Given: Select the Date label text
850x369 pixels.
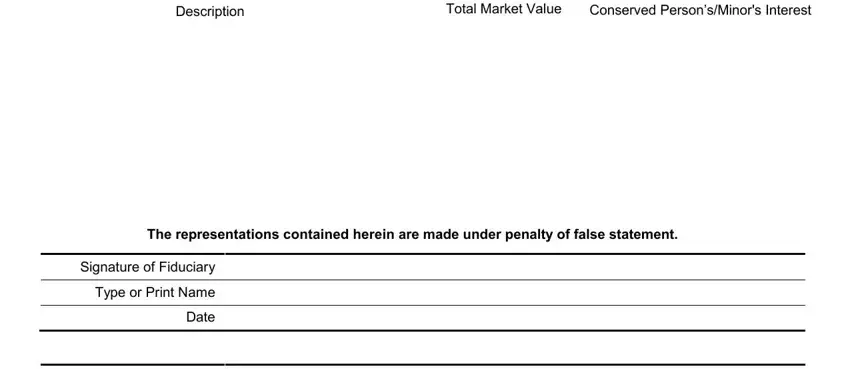Looking at the screenshot, I should (201, 318).
